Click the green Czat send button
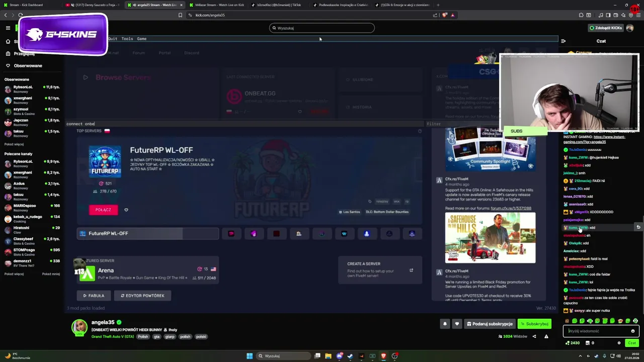644x362 pixels. point(632,343)
